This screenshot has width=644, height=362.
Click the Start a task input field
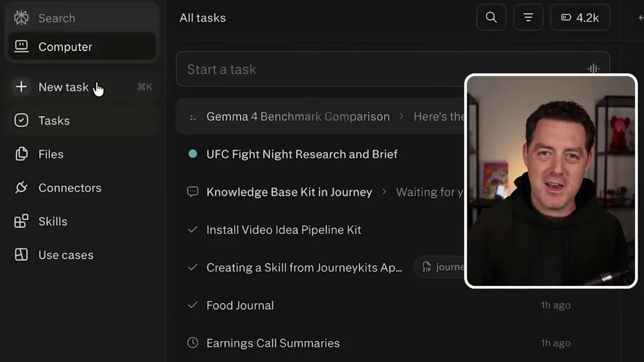tap(392, 69)
